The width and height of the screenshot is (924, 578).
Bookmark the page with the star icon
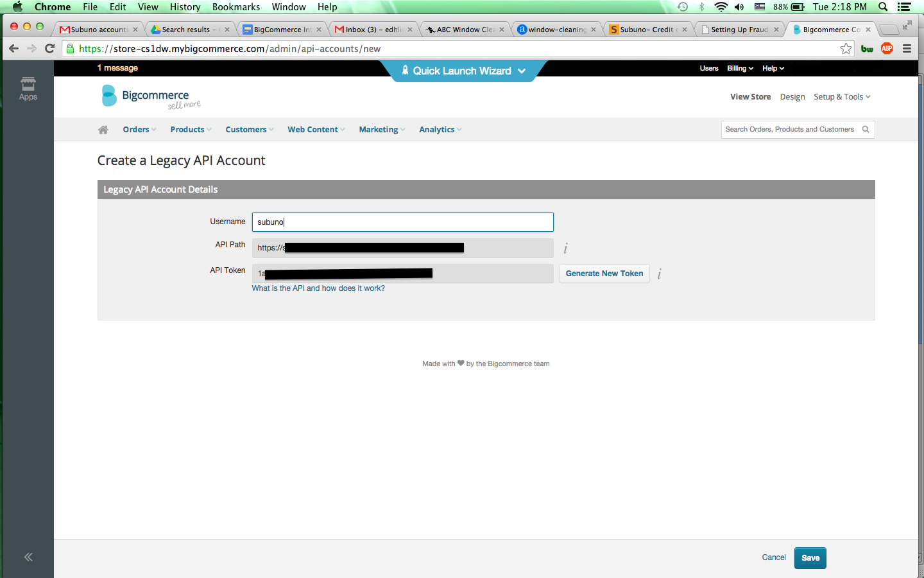[846, 49]
